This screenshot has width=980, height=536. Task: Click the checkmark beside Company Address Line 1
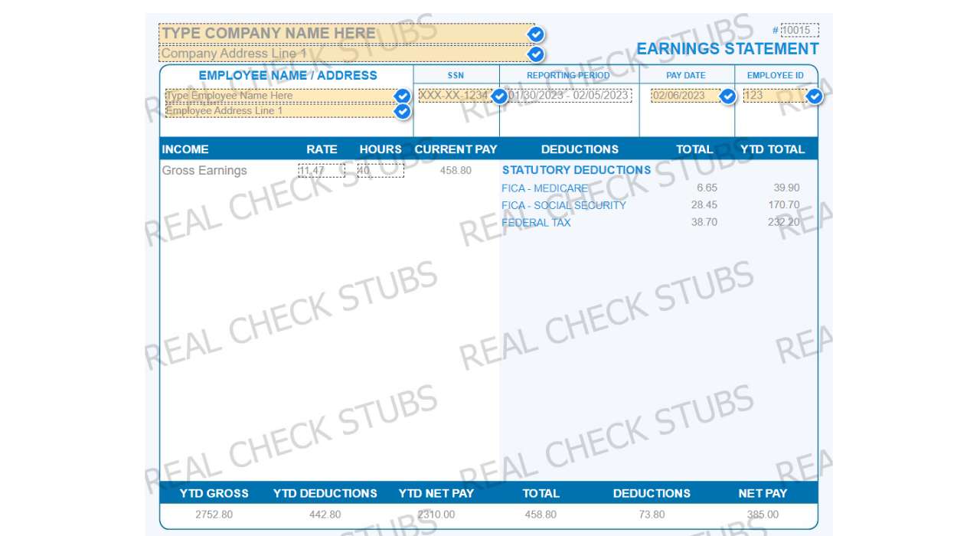(535, 54)
